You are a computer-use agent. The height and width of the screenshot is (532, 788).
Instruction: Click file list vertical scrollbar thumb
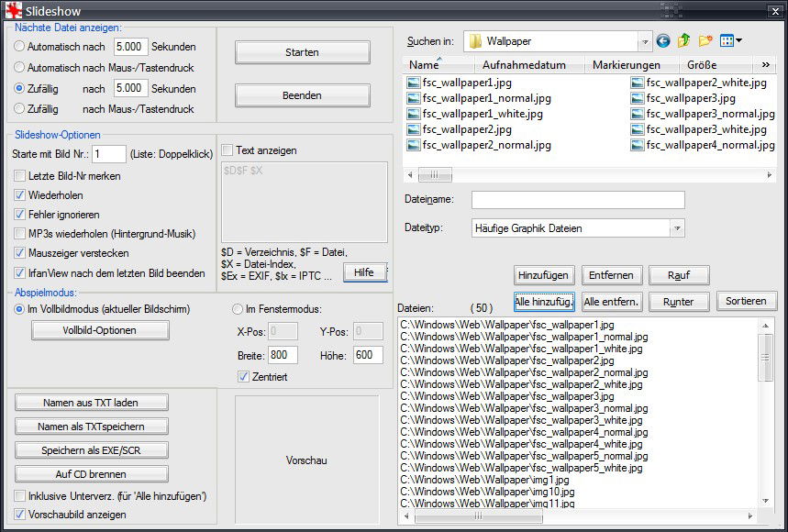(765, 357)
